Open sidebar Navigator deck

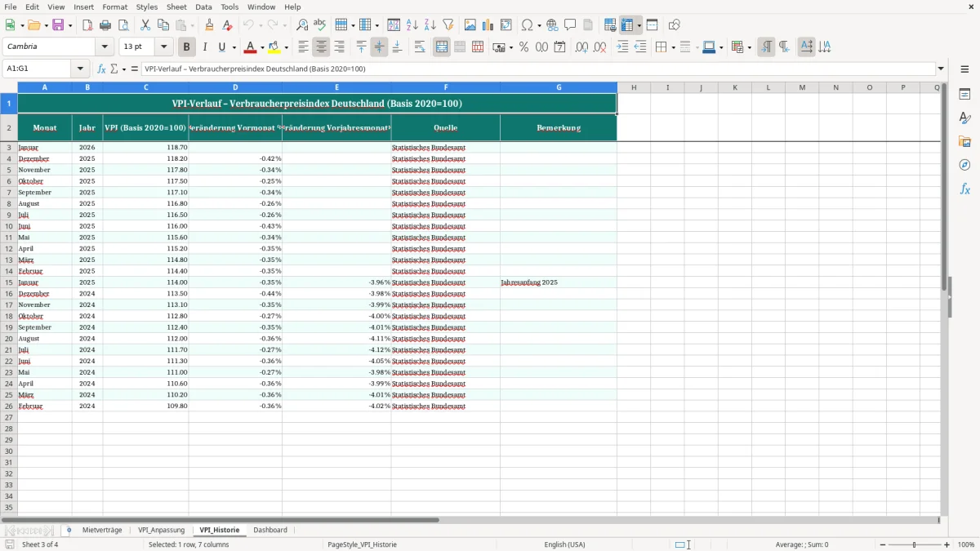point(964,165)
